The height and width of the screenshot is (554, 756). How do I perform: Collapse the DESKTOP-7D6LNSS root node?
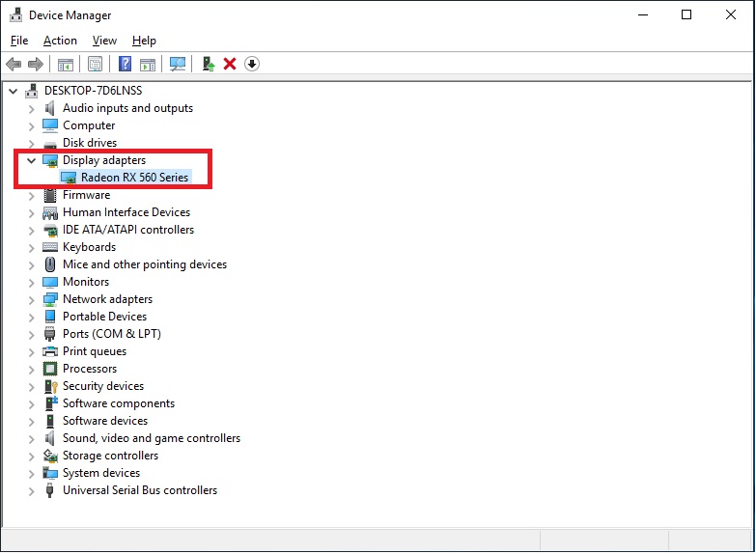point(14,91)
